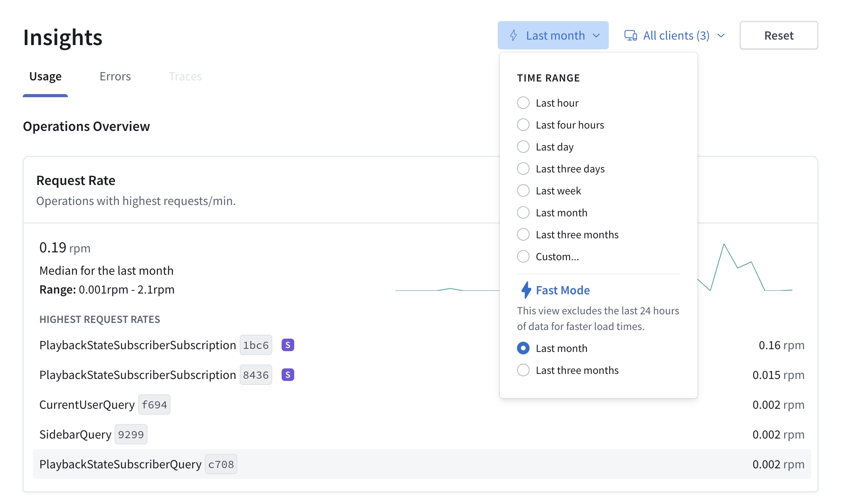Open the CurrentUserQuery operation
Screen dimensions: 841x504
tap(87, 404)
